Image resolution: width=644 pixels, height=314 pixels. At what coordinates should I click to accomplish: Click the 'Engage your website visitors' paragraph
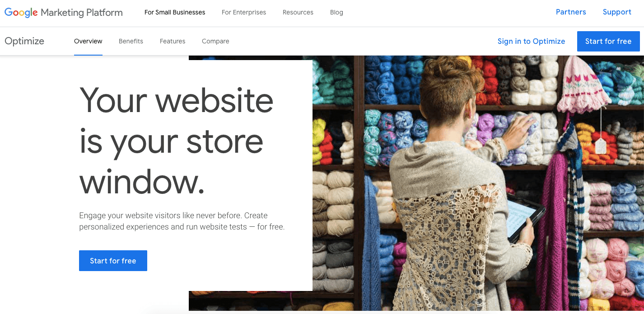(182, 221)
